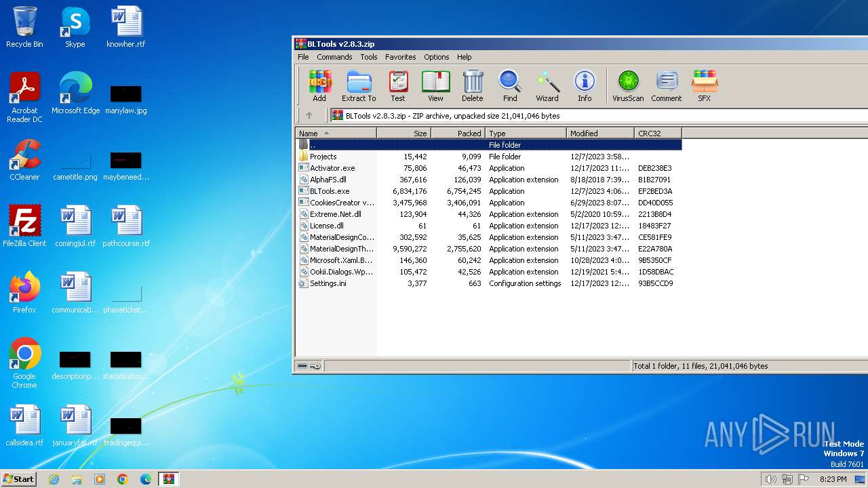
Task: Open Recycle Bin desktop icon
Action: (x=24, y=27)
